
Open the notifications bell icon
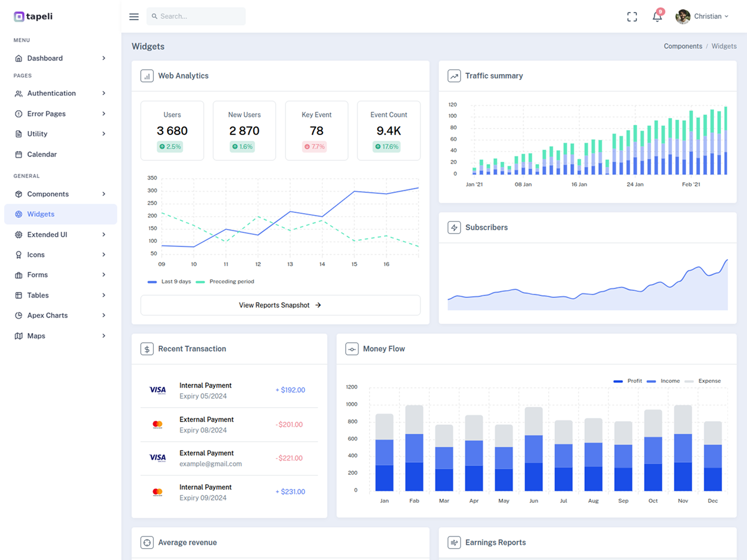point(657,16)
